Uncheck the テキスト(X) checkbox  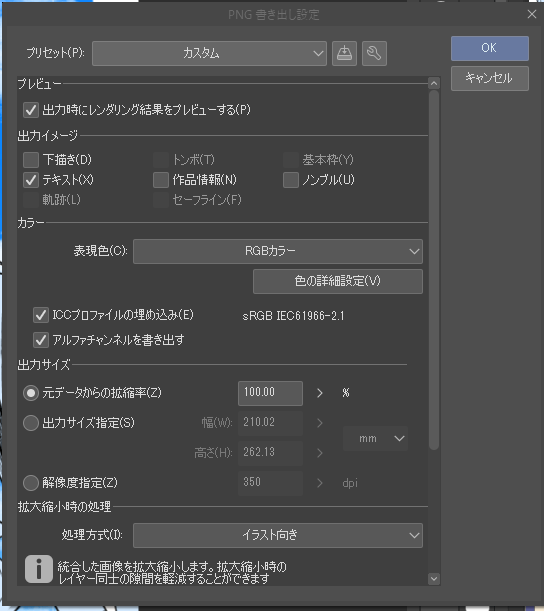(x=31, y=180)
